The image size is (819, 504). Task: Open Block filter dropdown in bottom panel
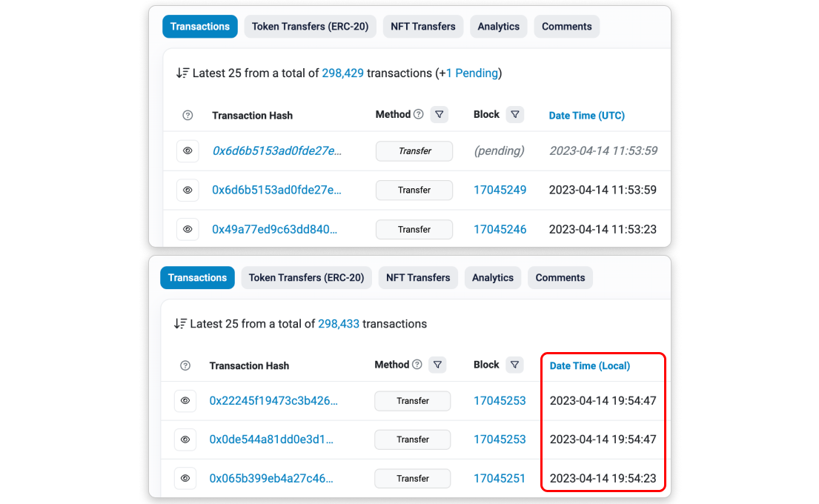pos(514,365)
